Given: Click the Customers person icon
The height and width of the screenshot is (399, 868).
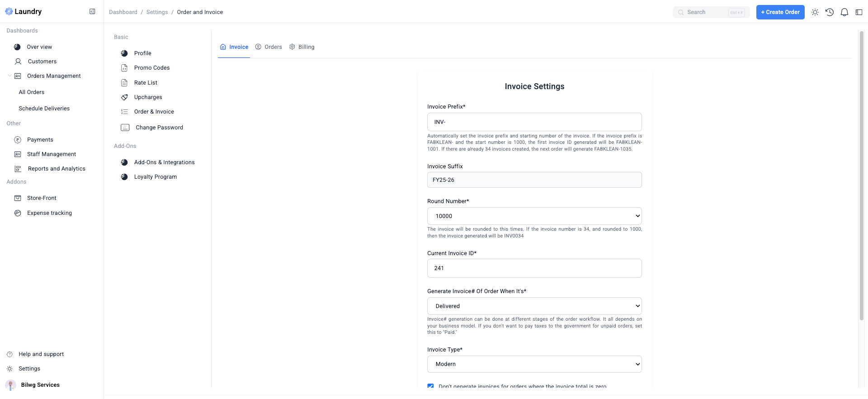Looking at the screenshot, I should [18, 62].
